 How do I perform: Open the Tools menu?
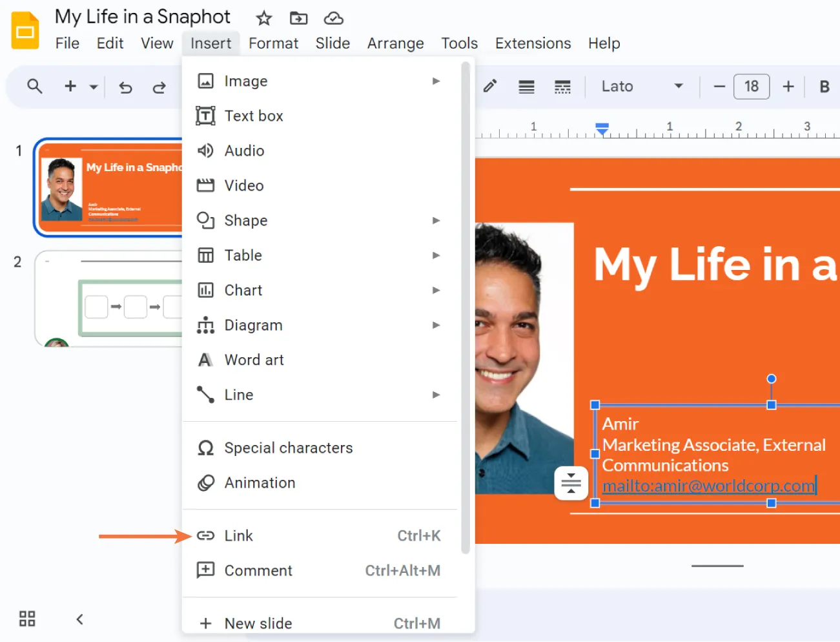coord(459,43)
